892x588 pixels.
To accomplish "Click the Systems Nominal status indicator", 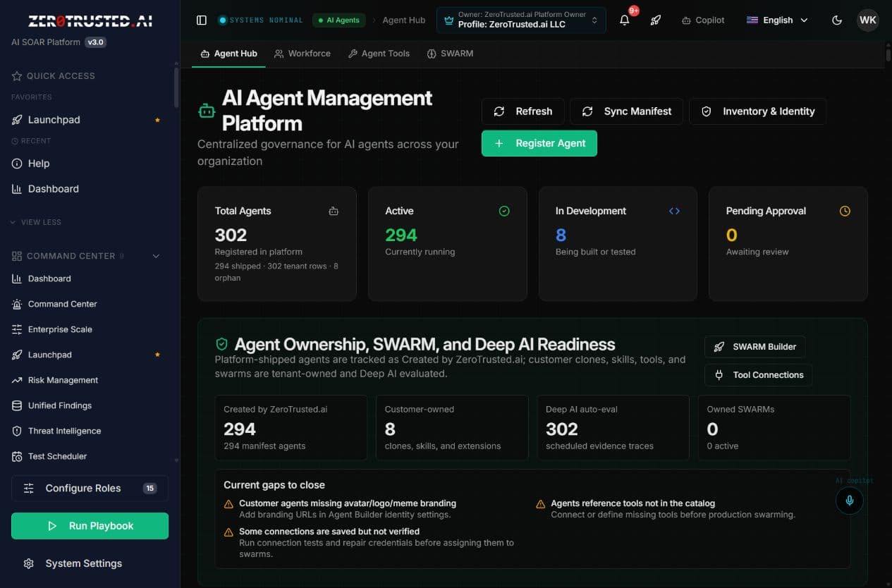I will tap(261, 20).
